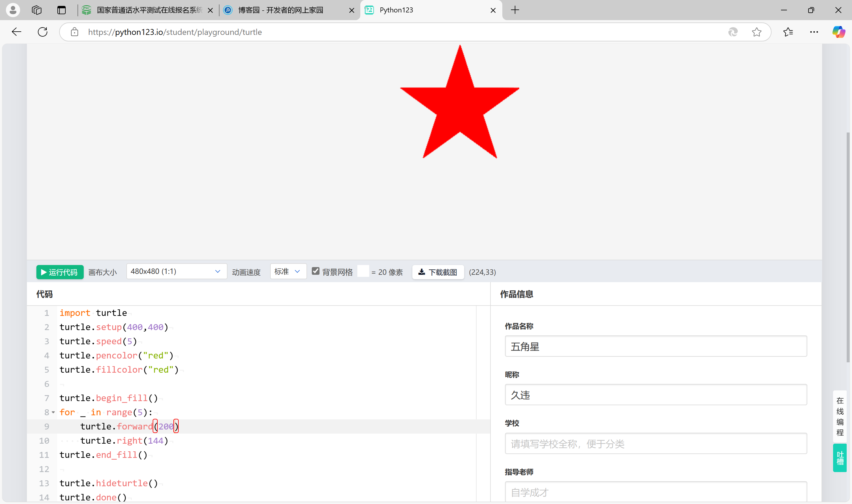Click code line 'turtle.right(144)'
Image resolution: width=852 pixels, height=504 pixels.
124,441
